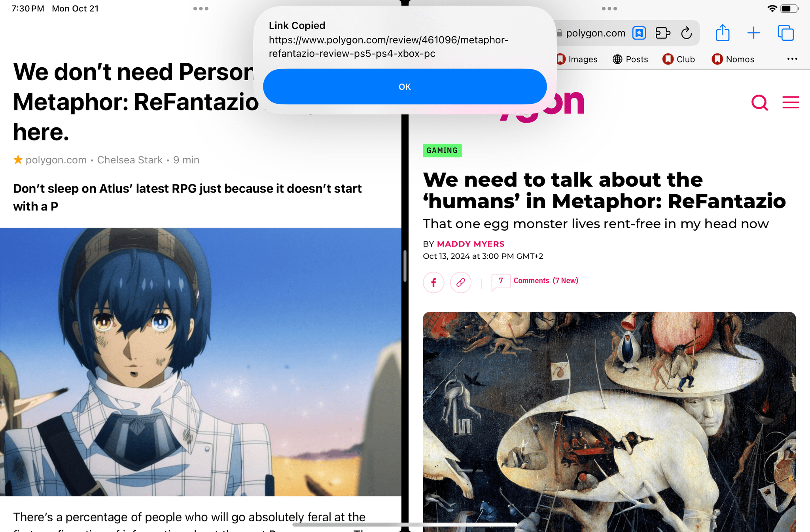The width and height of the screenshot is (810, 532).
Task: Dismiss the Link Copied alert with OK
Action: (405, 87)
